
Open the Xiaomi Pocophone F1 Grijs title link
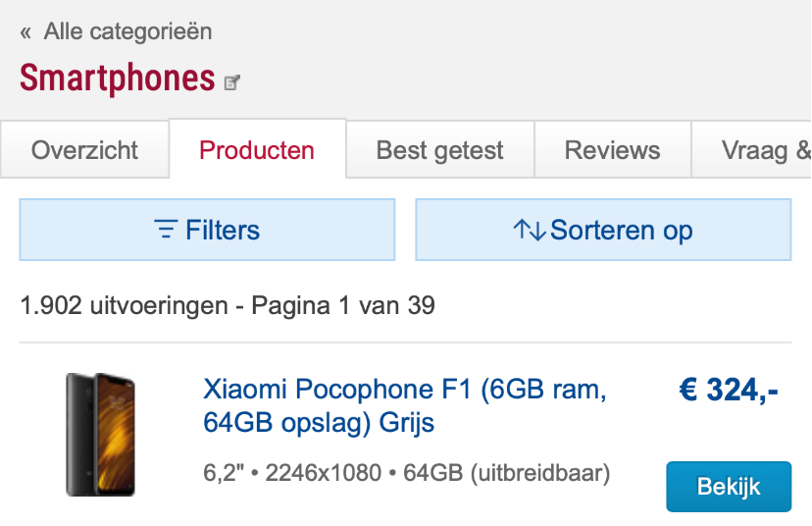point(404,406)
